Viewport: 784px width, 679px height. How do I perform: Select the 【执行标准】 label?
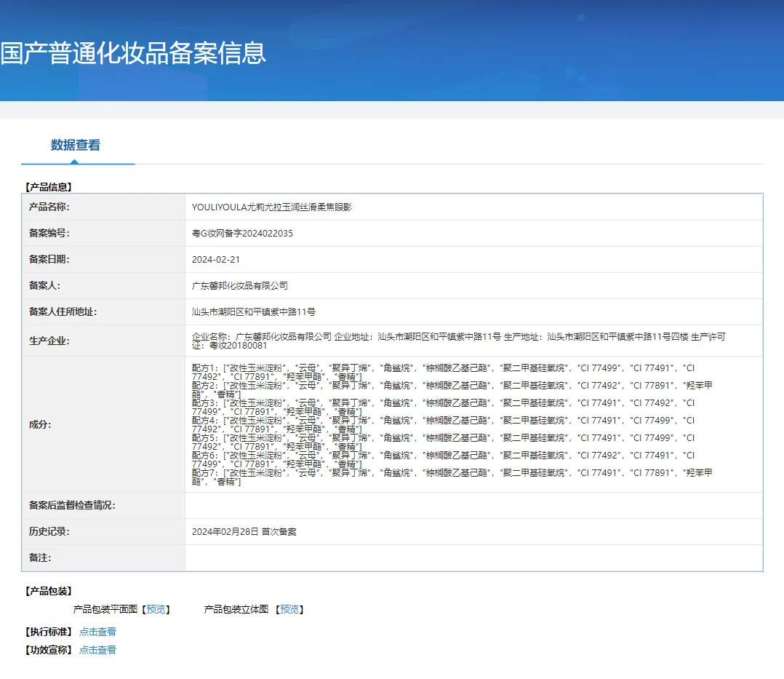tap(49, 632)
